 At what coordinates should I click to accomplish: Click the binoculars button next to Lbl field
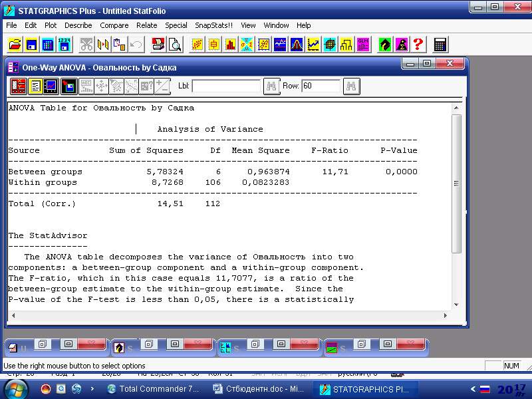click(271, 86)
